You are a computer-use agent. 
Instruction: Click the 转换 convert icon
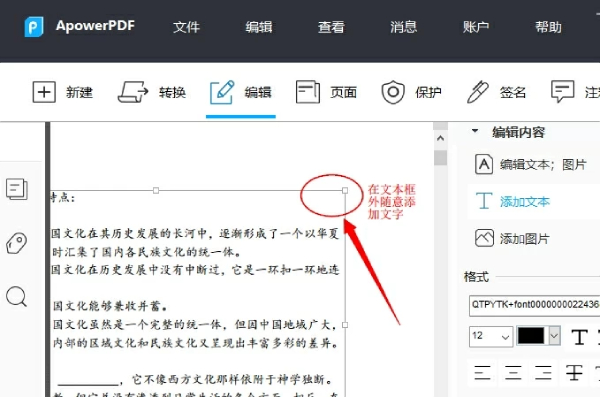tap(132, 92)
